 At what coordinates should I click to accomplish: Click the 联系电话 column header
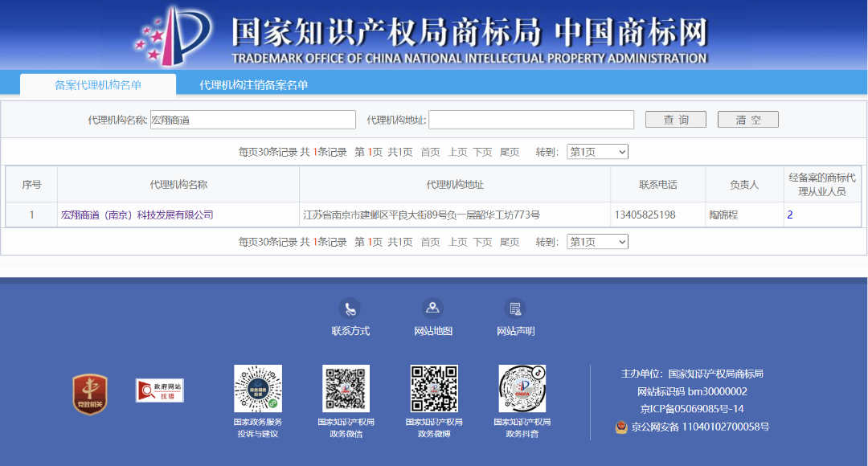pyautogui.click(x=657, y=184)
